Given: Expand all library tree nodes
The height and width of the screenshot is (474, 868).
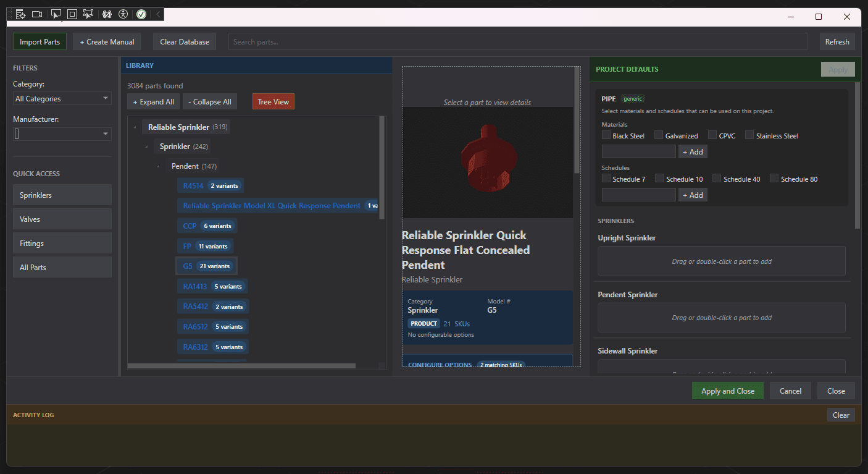Looking at the screenshot, I should point(154,101).
